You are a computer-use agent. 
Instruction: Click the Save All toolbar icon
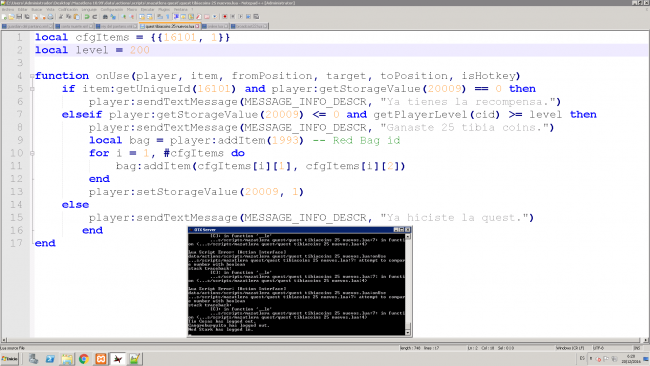(27, 17)
